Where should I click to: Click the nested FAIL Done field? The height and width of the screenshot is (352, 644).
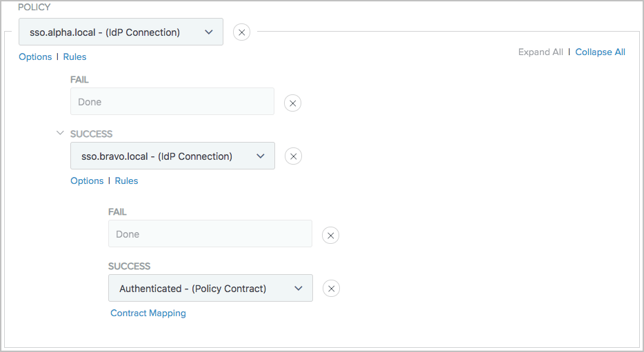(x=210, y=234)
